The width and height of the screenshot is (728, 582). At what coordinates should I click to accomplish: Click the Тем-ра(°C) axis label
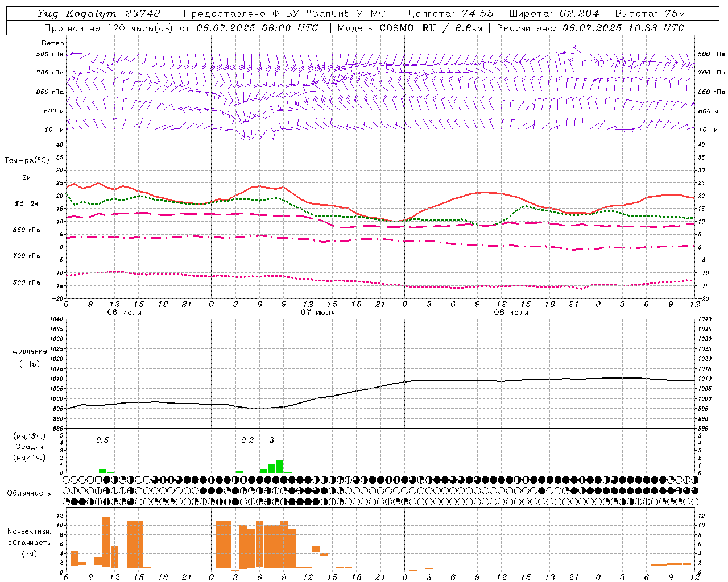[x=27, y=161]
